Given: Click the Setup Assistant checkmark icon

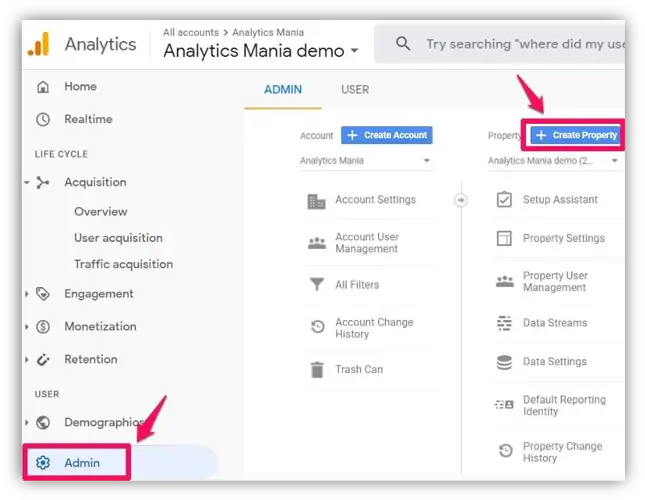Looking at the screenshot, I should point(504,199).
